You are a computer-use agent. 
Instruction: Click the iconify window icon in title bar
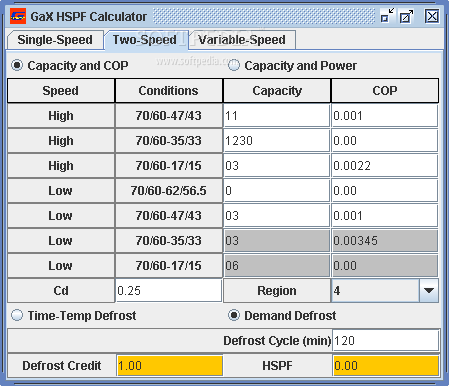pyautogui.click(x=387, y=16)
